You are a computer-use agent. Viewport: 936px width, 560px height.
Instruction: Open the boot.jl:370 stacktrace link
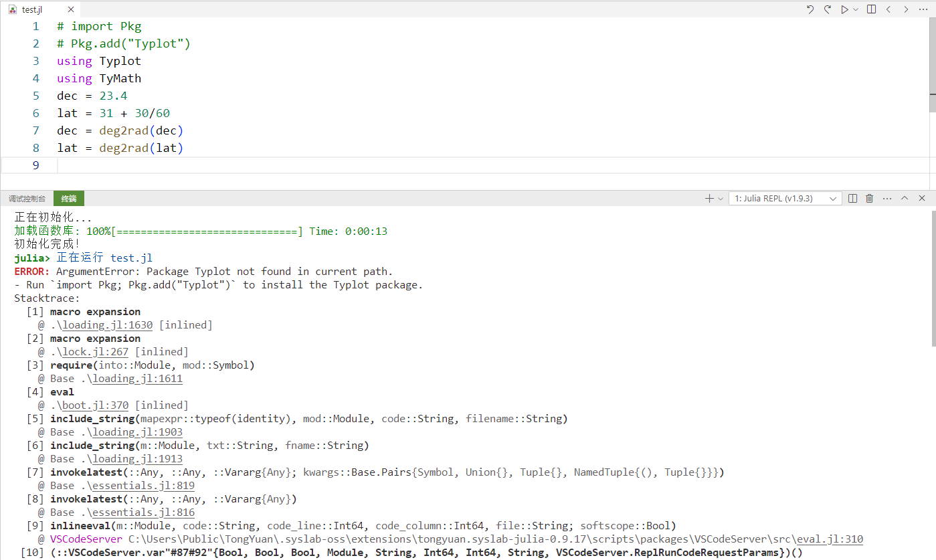click(x=96, y=405)
